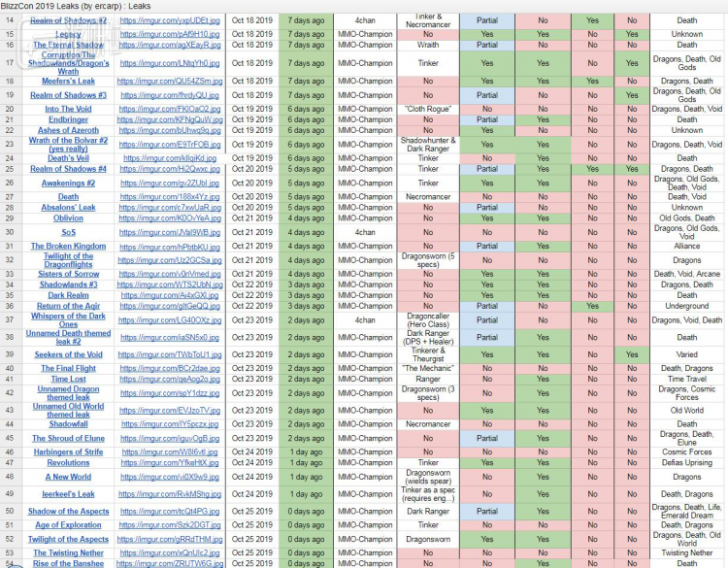
Task: Open the Return of the Aqir link
Action: (68, 306)
